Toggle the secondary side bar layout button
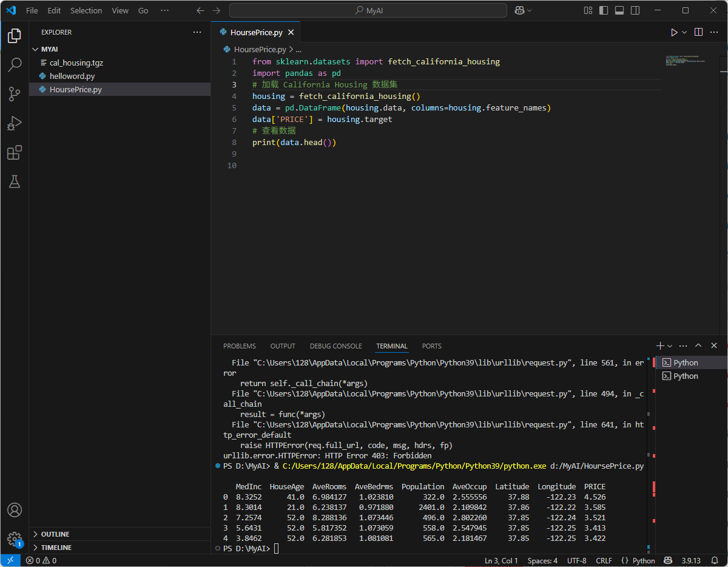The image size is (728, 567). (x=635, y=10)
